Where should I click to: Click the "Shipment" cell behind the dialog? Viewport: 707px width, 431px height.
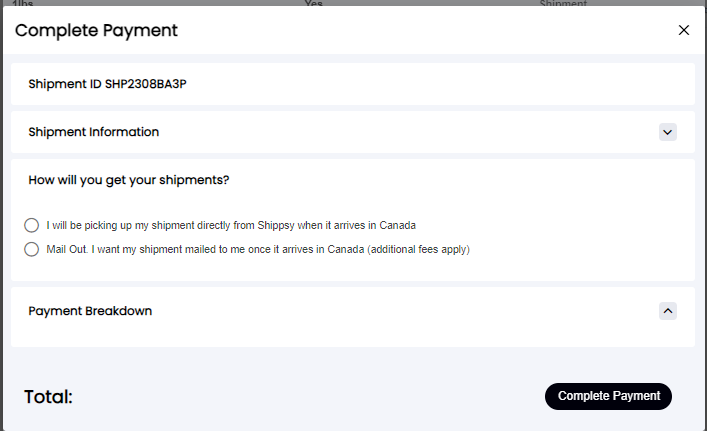click(x=563, y=3)
